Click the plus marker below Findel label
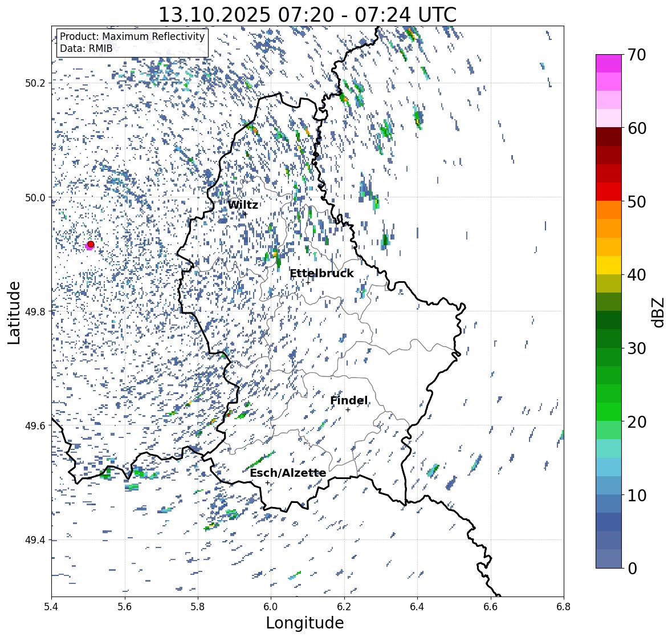Image resolution: width=672 pixels, height=637 pixels. [x=348, y=410]
